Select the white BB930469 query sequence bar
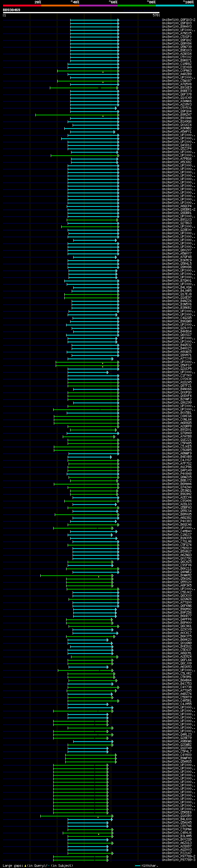Image resolution: width=197 pixels, height=868 pixels. 81,12
